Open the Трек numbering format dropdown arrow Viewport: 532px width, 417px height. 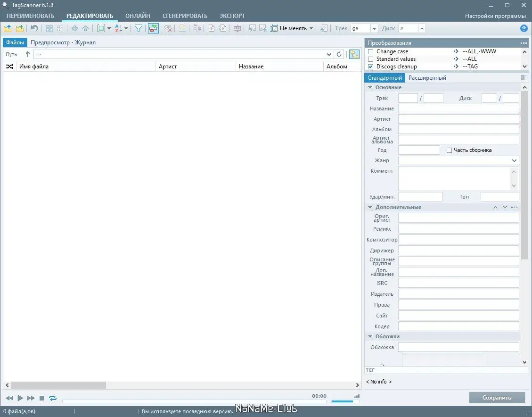pyautogui.click(x=374, y=28)
